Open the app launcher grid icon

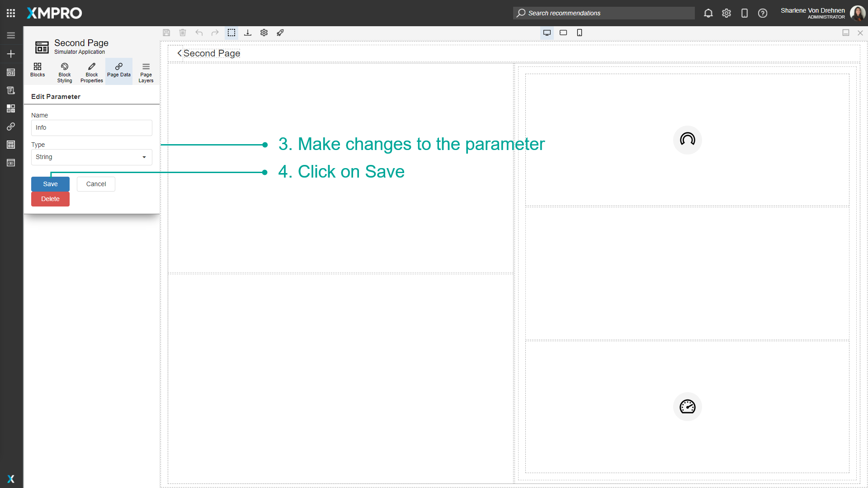point(11,13)
